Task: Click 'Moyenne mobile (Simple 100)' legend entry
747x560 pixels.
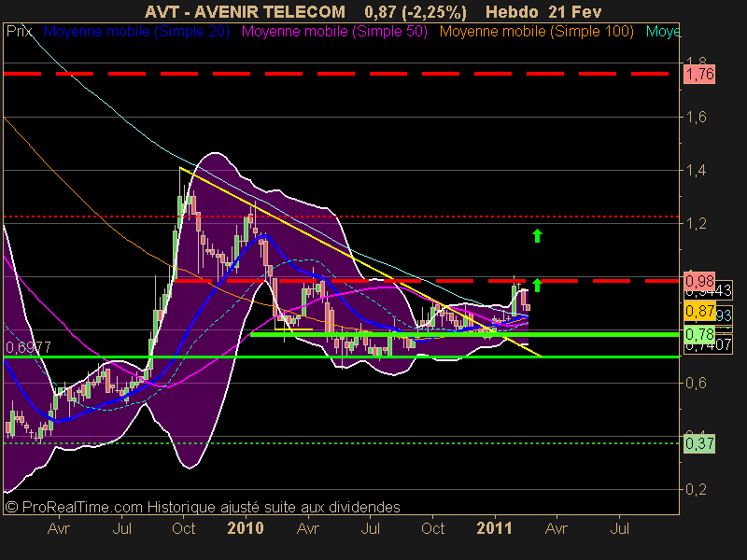Action: 536,32
